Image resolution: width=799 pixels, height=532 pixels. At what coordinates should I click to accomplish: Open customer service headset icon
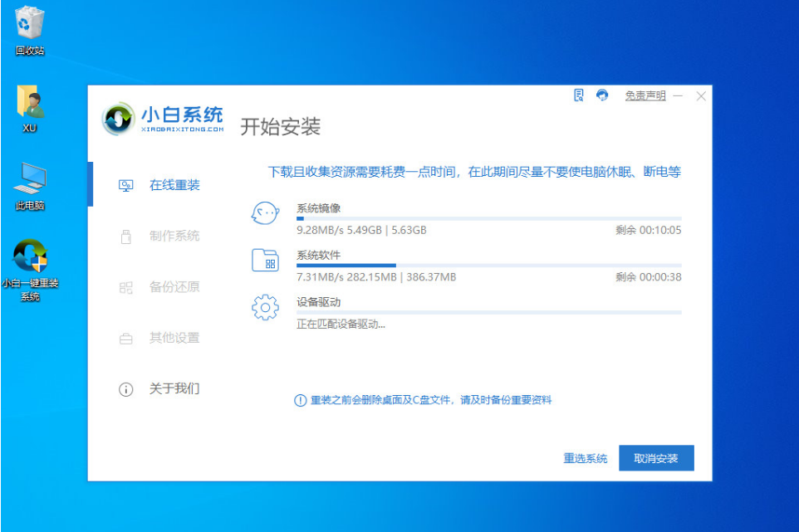[x=602, y=95]
